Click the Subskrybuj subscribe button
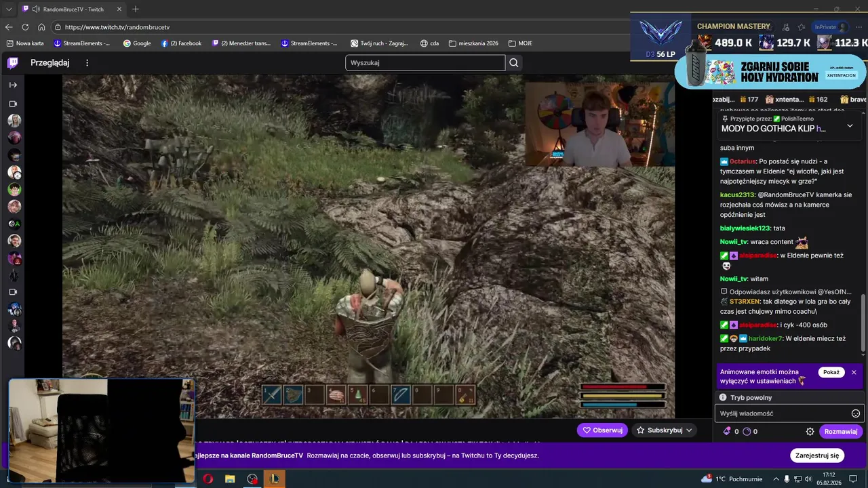Image resolution: width=868 pixels, height=488 pixels. tap(665, 430)
